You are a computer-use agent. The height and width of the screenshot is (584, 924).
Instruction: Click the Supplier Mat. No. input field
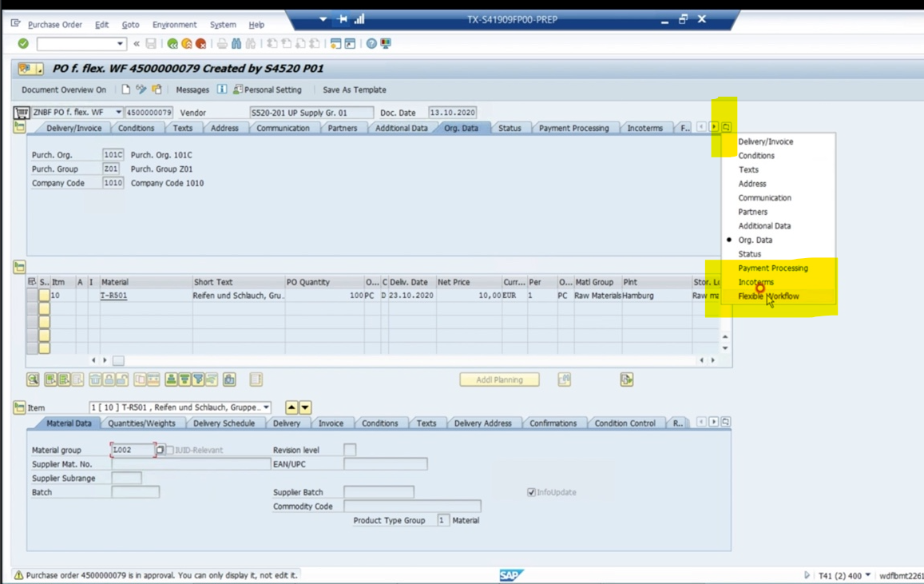point(191,464)
